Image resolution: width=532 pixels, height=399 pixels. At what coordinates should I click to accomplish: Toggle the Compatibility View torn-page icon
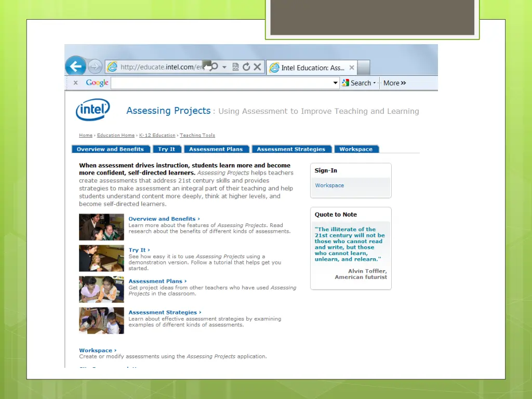235,67
